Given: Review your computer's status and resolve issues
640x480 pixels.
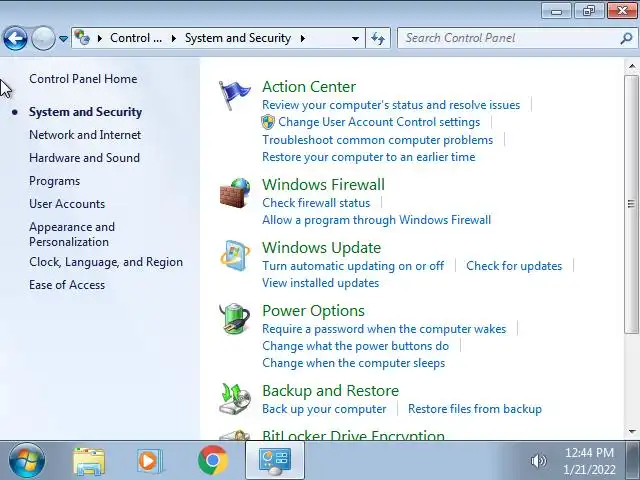Looking at the screenshot, I should click(x=391, y=105).
